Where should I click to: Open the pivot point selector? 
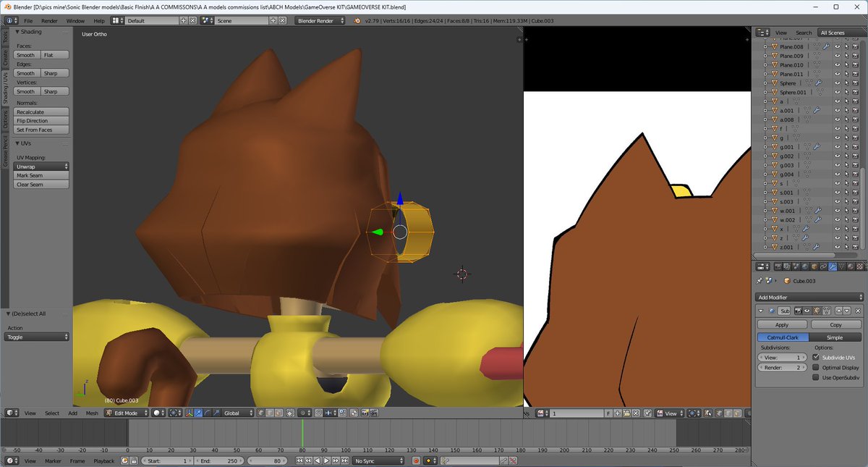coord(176,413)
